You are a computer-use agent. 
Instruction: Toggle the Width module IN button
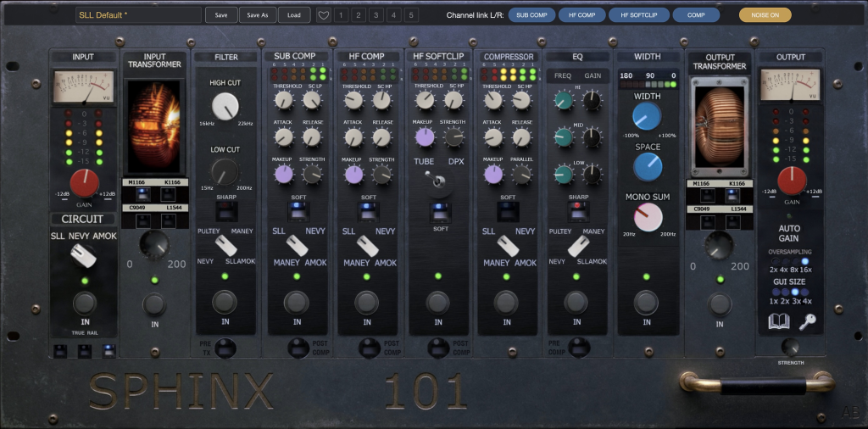pyautogui.click(x=646, y=302)
